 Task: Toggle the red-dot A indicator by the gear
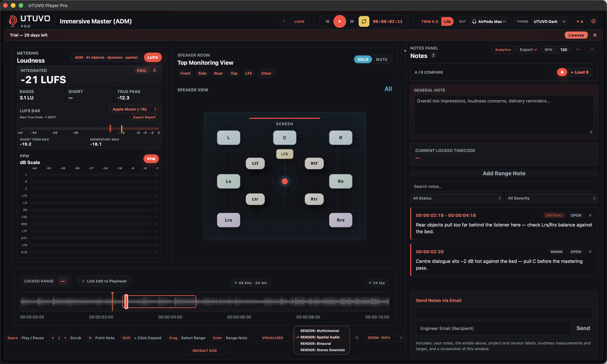tap(580, 21)
